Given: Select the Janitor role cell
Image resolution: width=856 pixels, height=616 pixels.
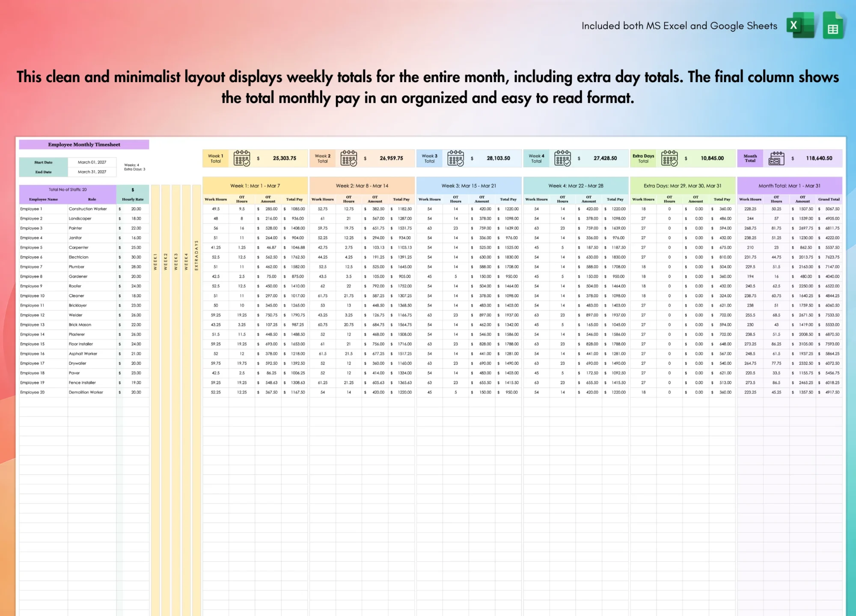Looking at the screenshot, I should click(92, 238).
